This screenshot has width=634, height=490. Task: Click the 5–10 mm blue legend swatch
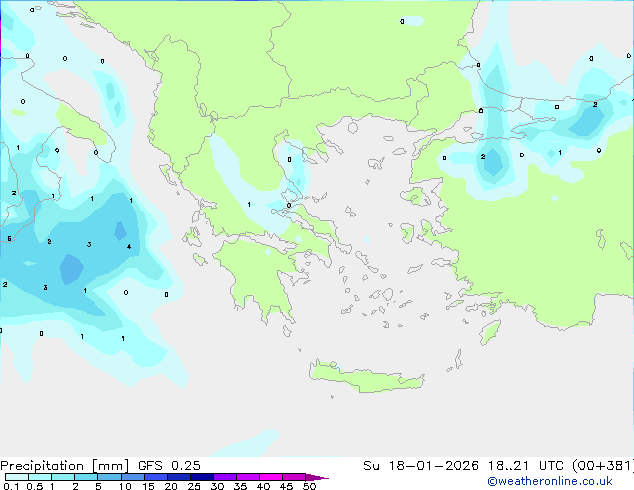(x=109, y=477)
